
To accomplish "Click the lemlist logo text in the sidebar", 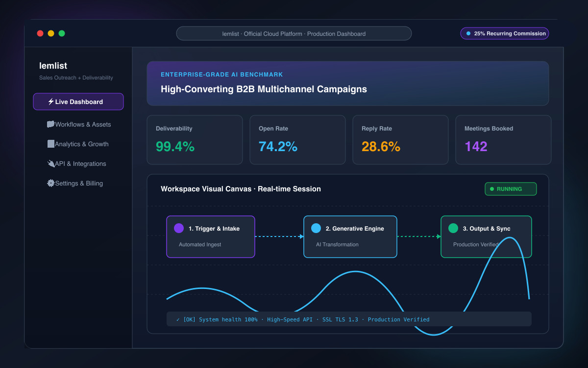I will coord(53,66).
